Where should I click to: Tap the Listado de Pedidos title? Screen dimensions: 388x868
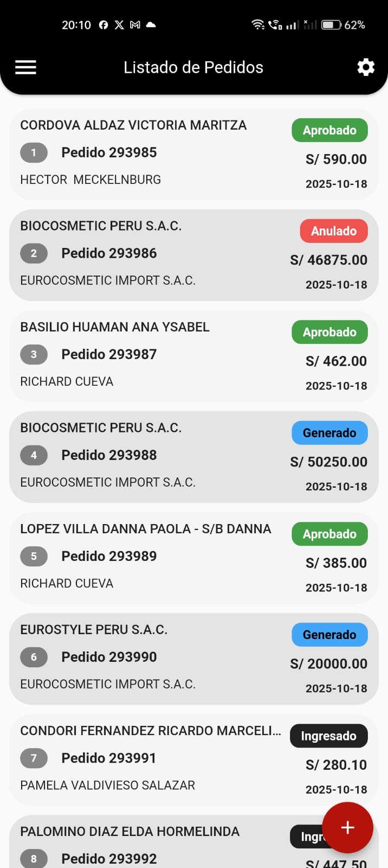[193, 67]
